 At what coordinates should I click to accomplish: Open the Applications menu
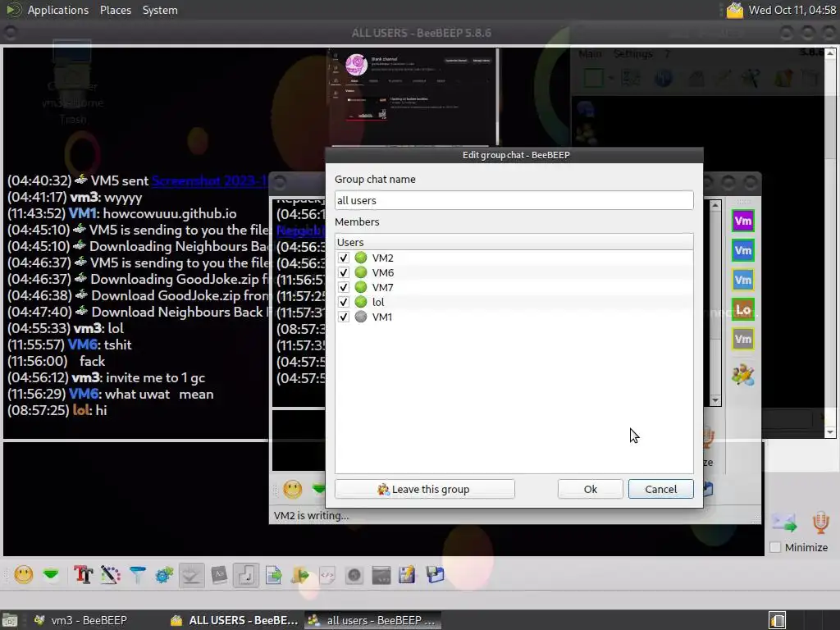point(58,10)
